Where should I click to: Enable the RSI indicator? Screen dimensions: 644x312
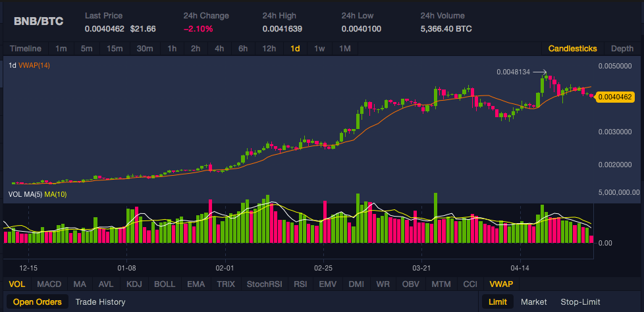pyautogui.click(x=301, y=284)
